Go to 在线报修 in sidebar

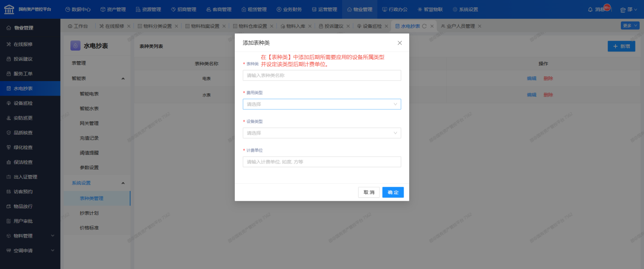[30, 44]
